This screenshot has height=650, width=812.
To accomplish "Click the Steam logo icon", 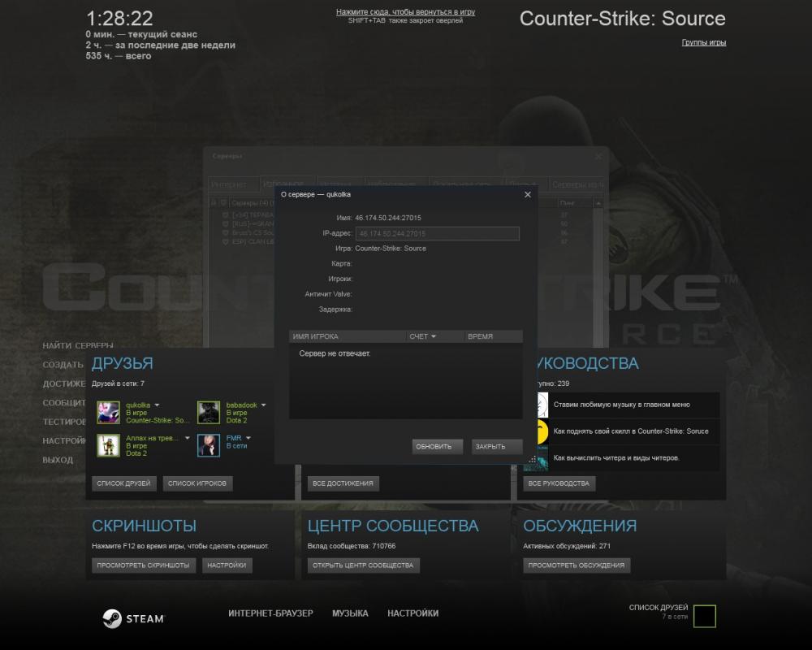I will tap(112, 618).
